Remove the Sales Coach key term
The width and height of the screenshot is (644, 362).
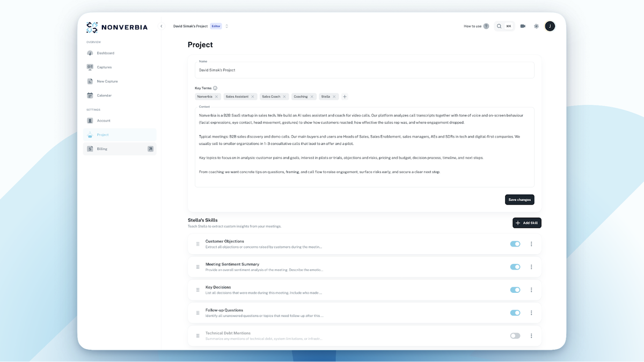[284, 97]
